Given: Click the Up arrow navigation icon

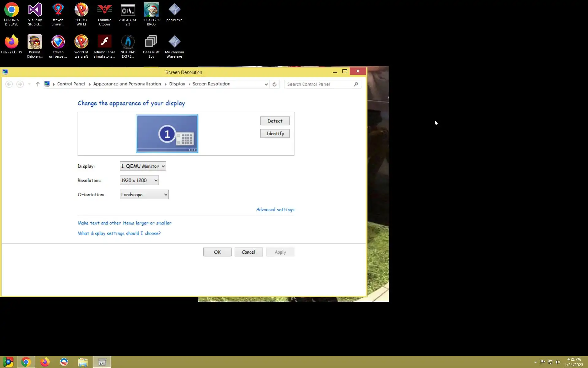Looking at the screenshot, I should (x=38, y=84).
